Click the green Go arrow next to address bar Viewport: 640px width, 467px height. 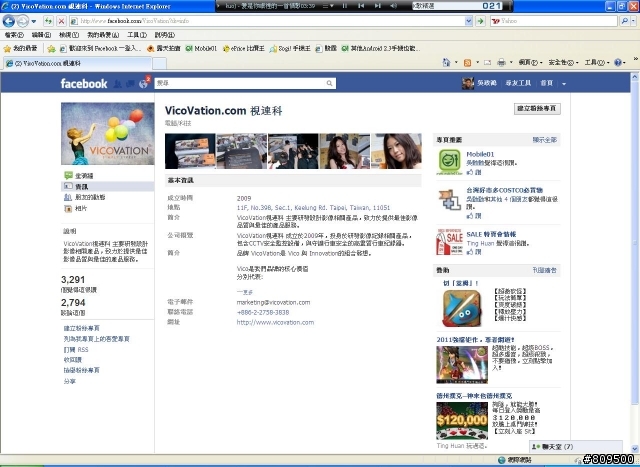[480, 21]
